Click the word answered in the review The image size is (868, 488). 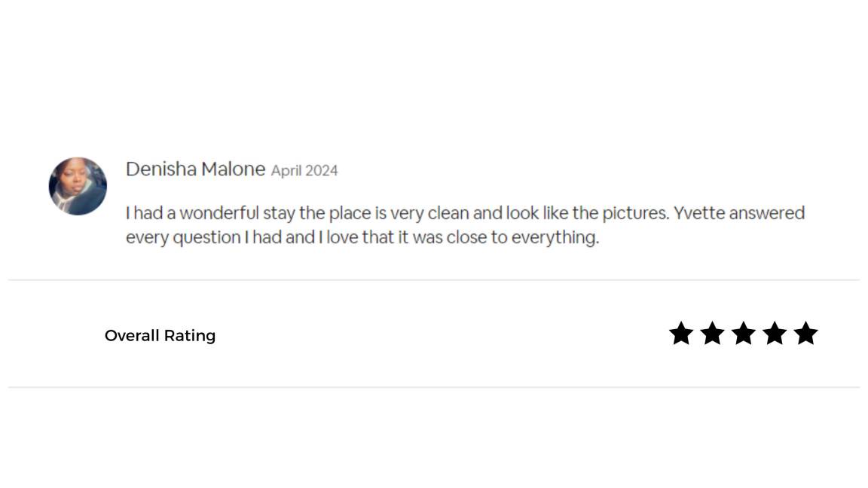[767, 213]
